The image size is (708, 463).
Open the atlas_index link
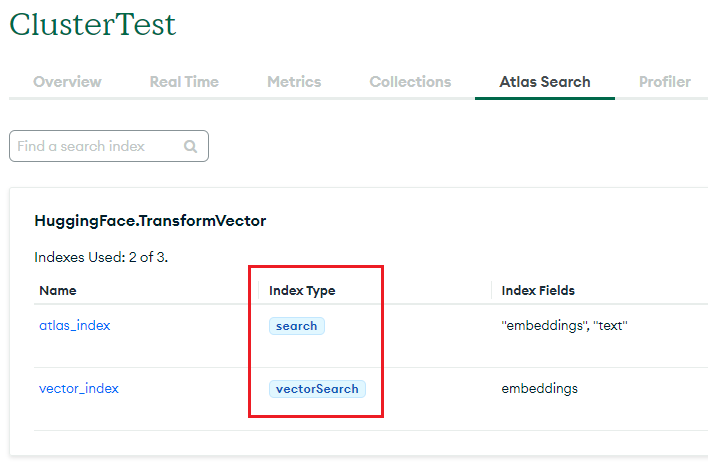75,325
